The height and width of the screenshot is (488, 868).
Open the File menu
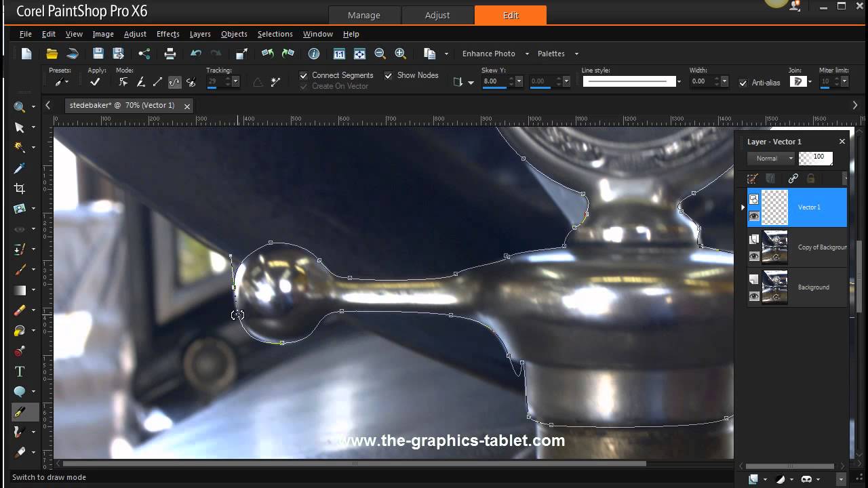click(x=26, y=34)
